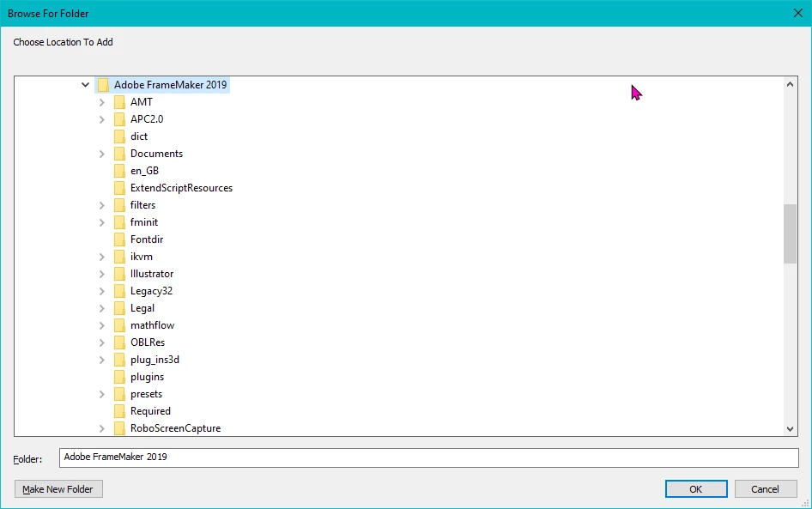Expand the plug_ins3d folder
This screenshot has height=509, width=812.
[102, 360]
